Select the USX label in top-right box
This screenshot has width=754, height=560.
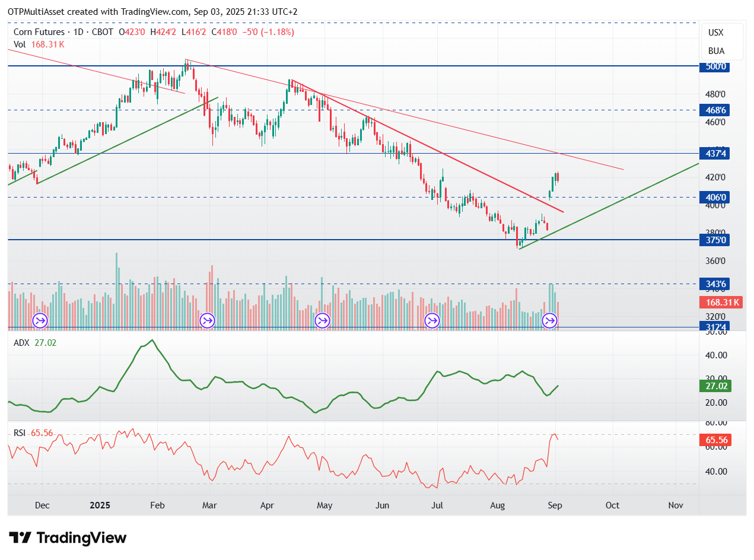click(x=716, y=33)
